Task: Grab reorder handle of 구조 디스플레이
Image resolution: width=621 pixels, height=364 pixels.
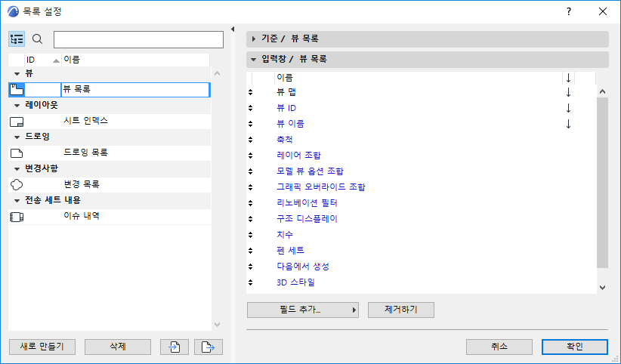Action: click(250, 219)
